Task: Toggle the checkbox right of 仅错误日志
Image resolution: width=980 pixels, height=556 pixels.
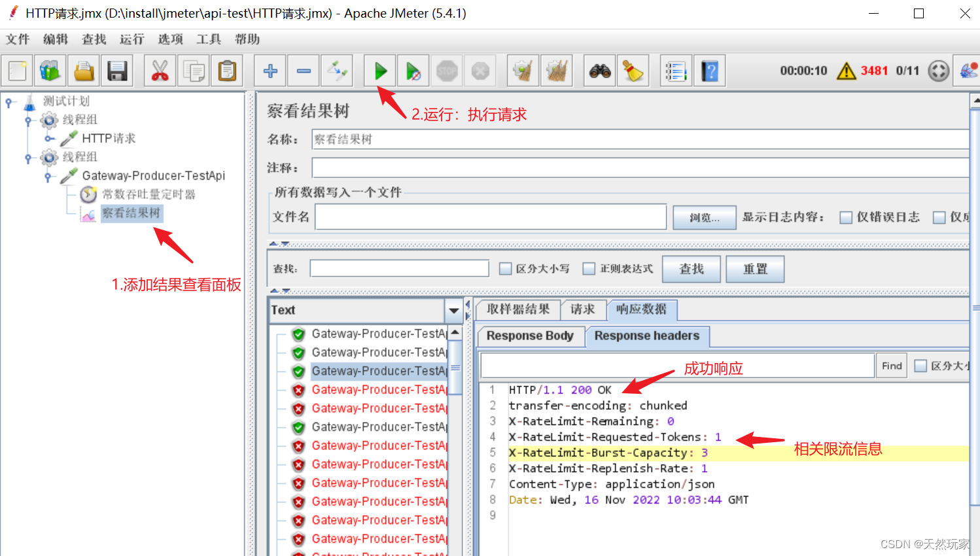Action: pyautogui.click(x=939, y=217)
